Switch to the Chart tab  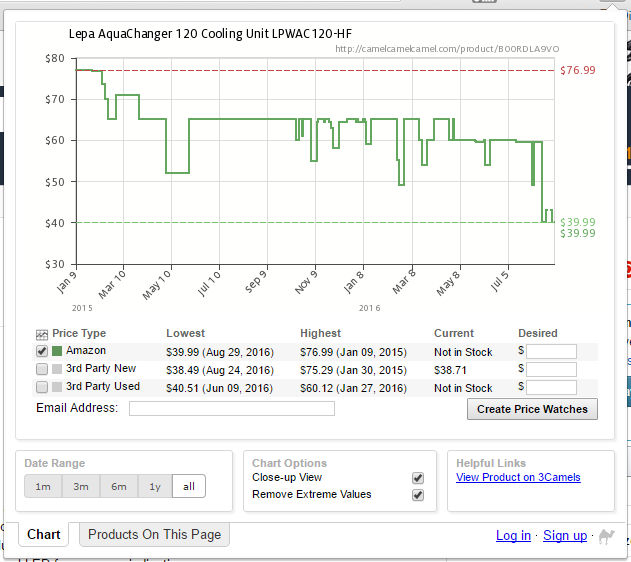(43, 534)
